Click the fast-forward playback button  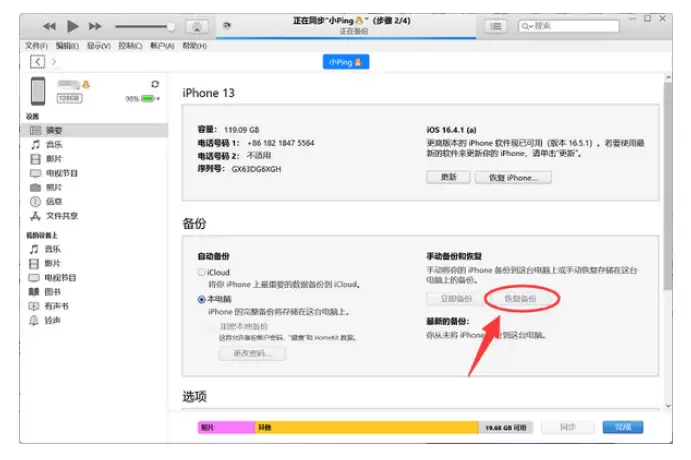pos(95,26)
